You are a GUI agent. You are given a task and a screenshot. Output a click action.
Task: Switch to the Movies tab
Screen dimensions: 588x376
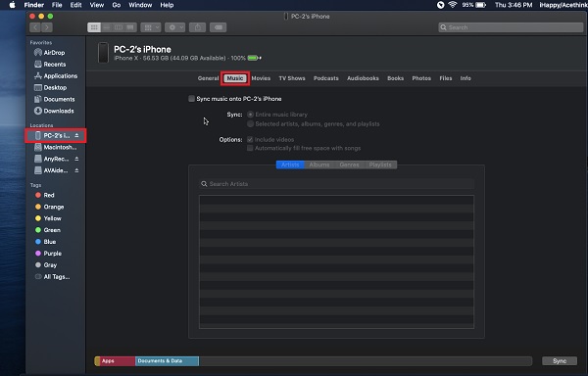[x=261, y=78]
